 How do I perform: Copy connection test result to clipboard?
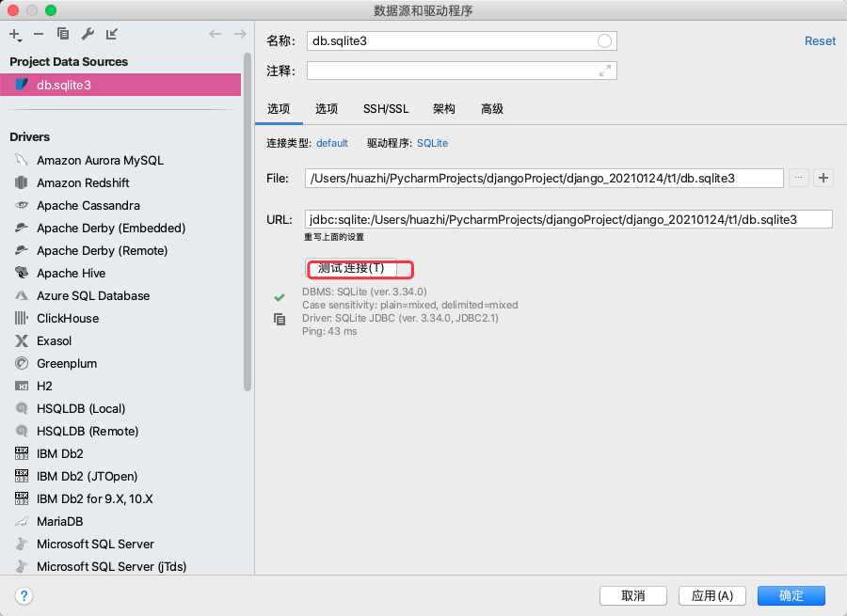[280, 319]
